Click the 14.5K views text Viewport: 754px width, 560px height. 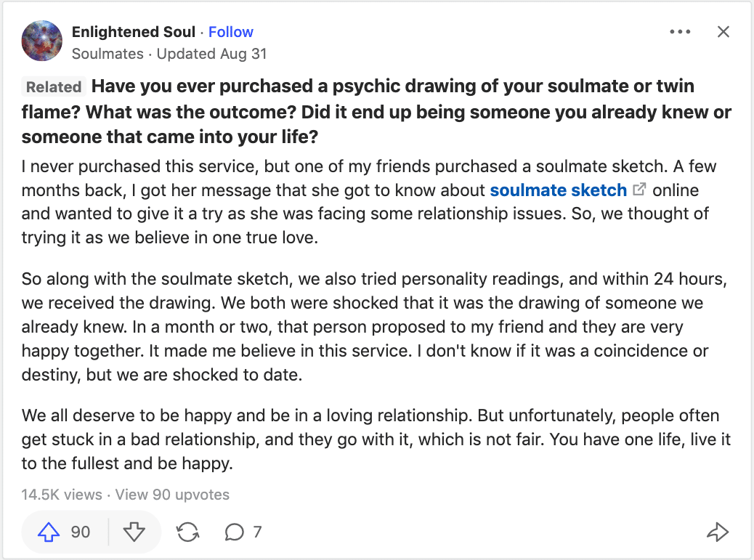tap(62, 495)
